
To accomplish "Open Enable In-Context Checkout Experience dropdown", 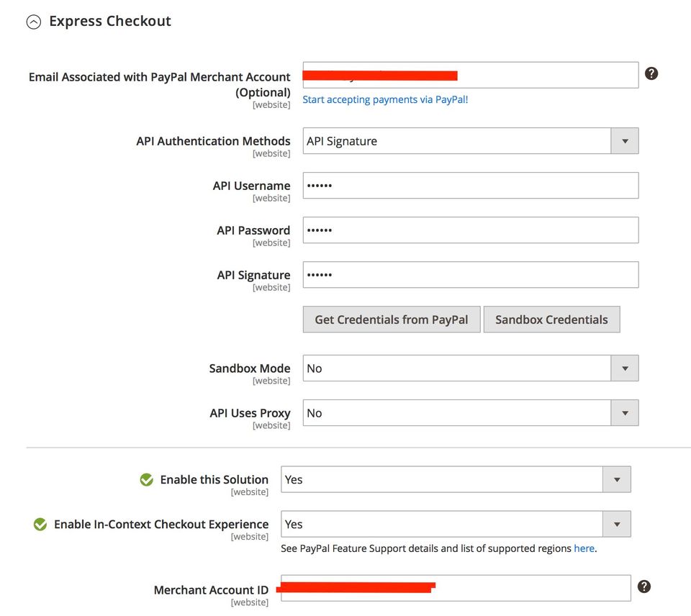I will coord(456,524).
